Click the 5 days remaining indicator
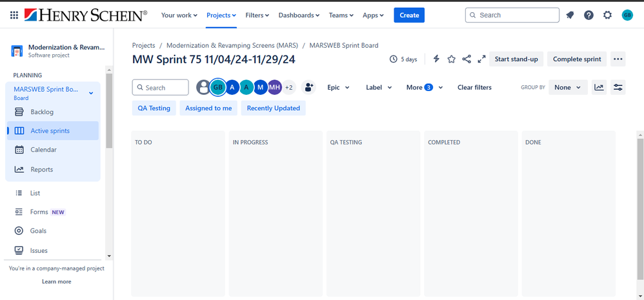 tap(403, 59)
